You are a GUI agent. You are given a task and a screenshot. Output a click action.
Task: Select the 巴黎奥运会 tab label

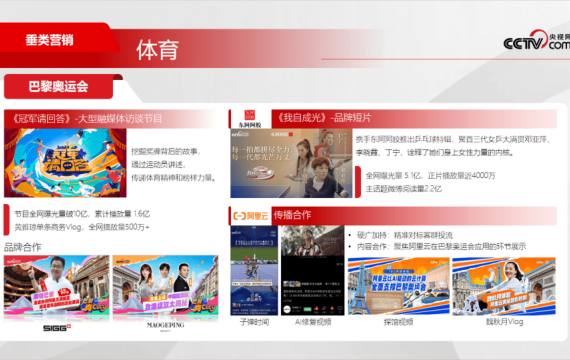pyautogui.click(x=59, y=87)
